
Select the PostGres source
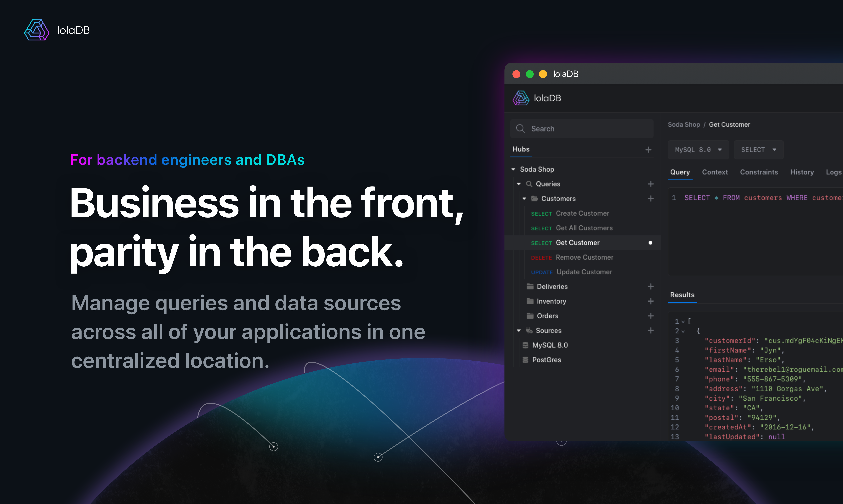[x=547, y=360]
